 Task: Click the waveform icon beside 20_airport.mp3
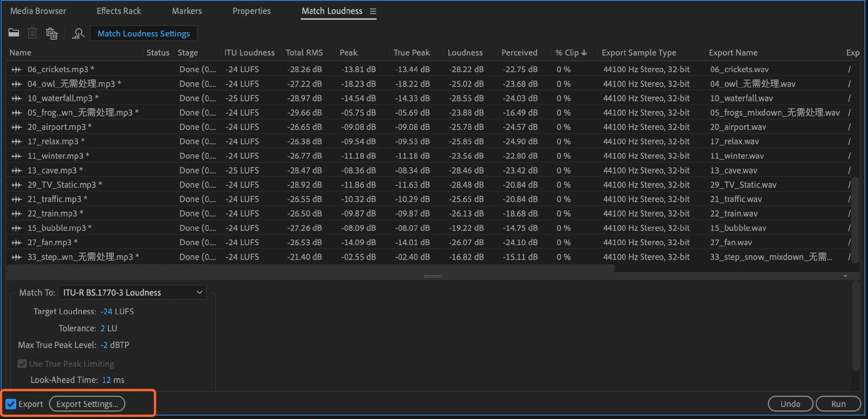tap(17, 127)
